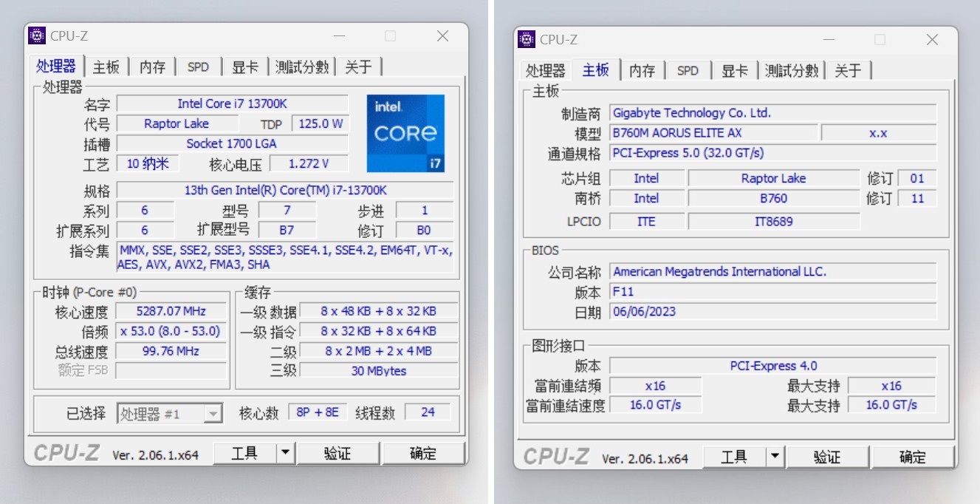Click the TDP value field showing 125.0 W
Screen dimensions: 980x504
point(321,123)
